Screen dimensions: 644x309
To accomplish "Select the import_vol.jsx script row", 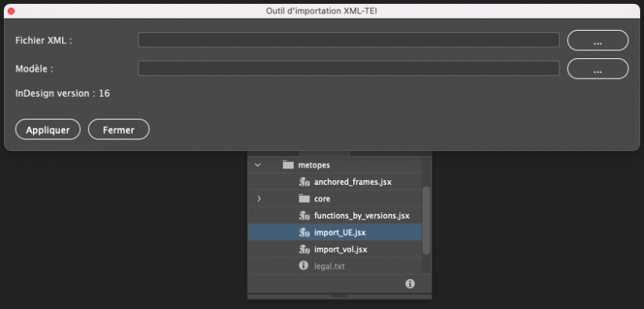I will (x=335, y=249).
